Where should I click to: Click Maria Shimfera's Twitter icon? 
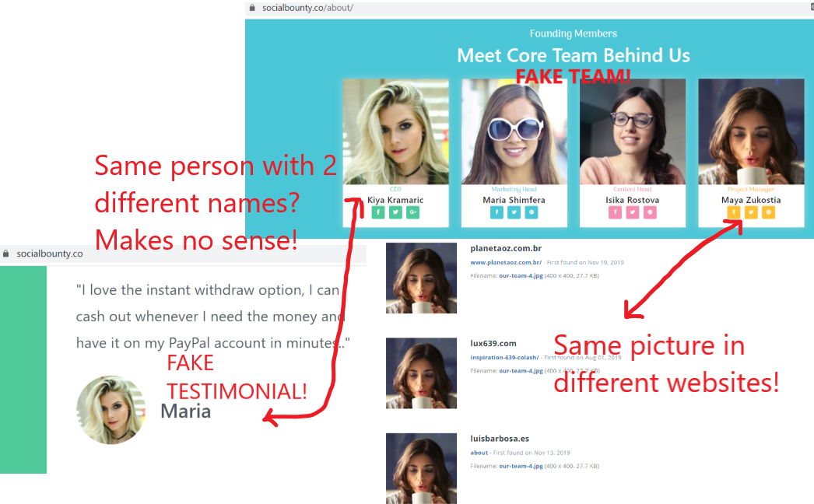[x=514, y=212]
